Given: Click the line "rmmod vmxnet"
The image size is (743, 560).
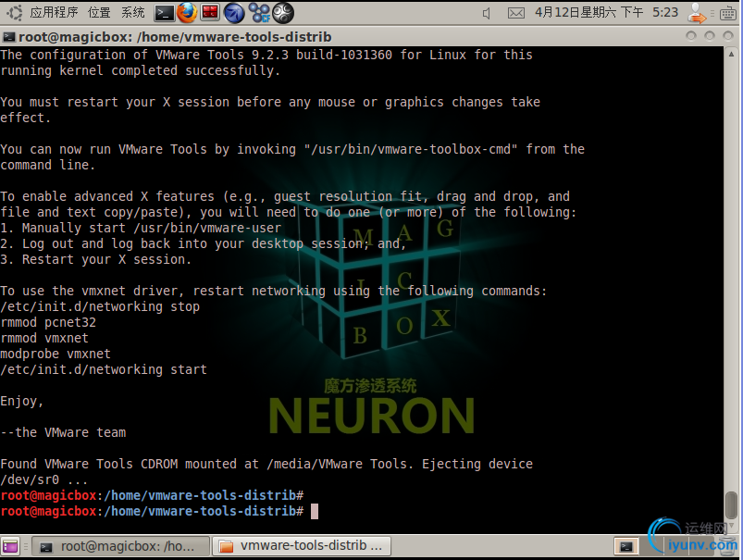Looking at the screenshot, I should pyautogui.click(x=44, y=338).
